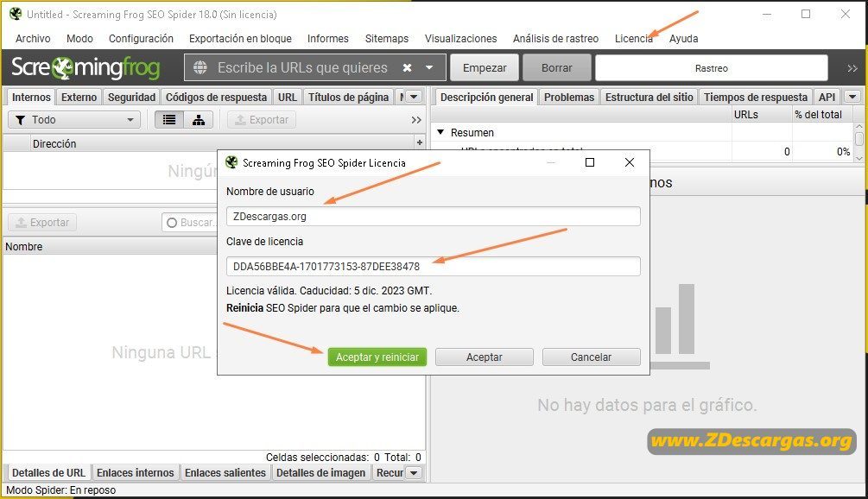Click the lower Exportar button
Screen dimensions: 868x499
[x=42, y=223]
